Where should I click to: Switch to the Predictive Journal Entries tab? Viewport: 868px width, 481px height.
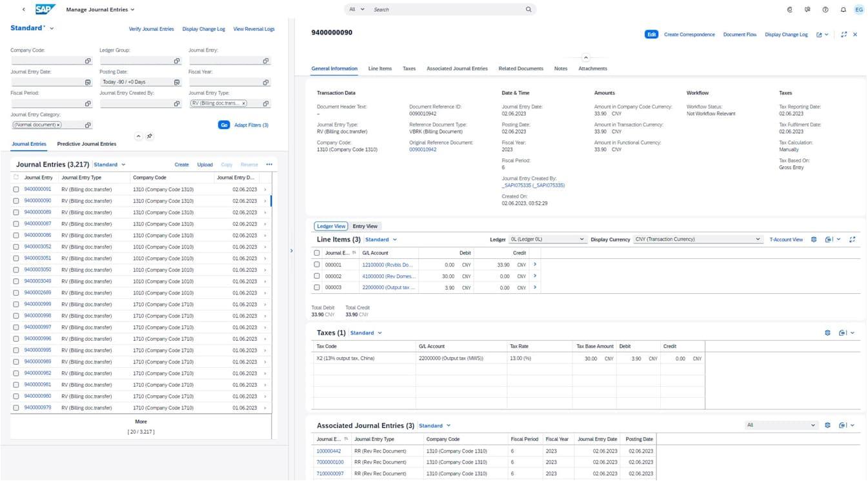coord(86,144)
